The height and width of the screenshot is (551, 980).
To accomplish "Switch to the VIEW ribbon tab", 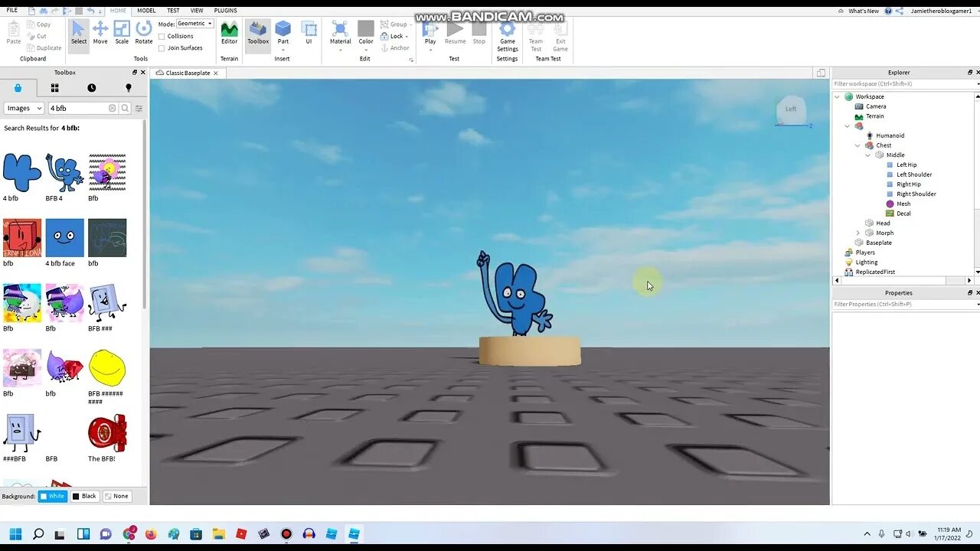I will pyautogui.click(x=198, y=11).
